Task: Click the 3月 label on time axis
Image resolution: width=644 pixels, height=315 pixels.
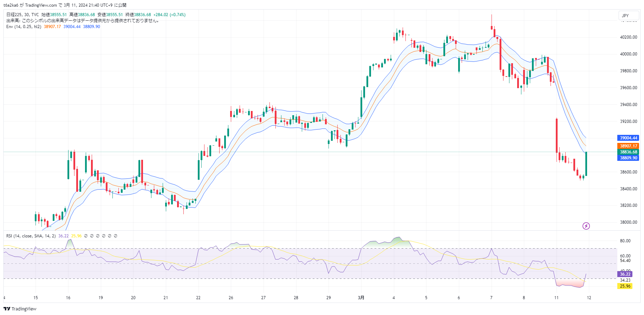Action: tap(361, 298)
